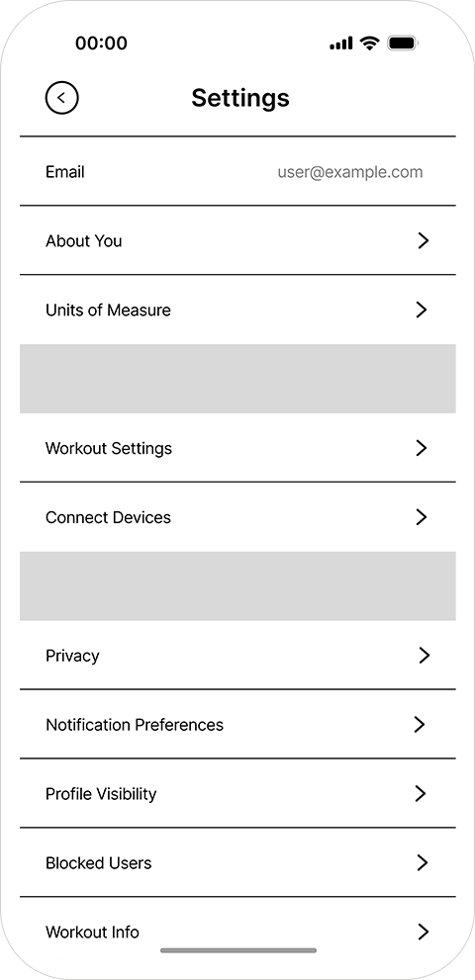Open the Workout Info label

[92, 933]
